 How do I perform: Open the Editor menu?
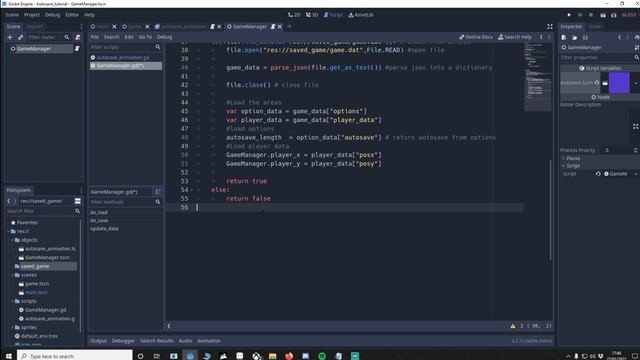tap(72, 15)
